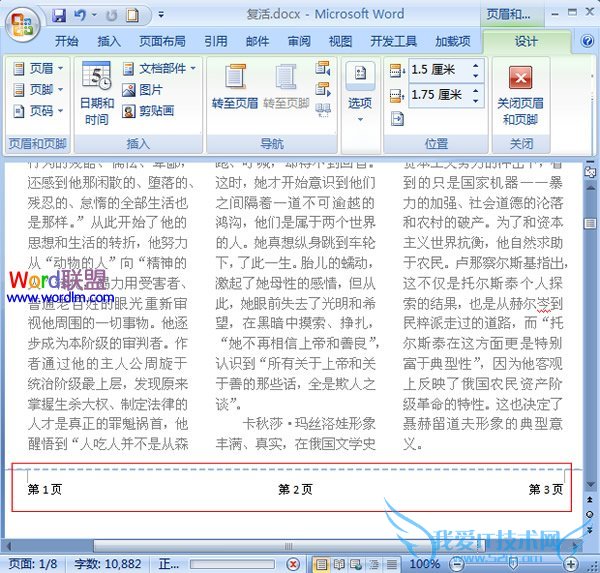Click the footer-from-bottom position icon
Screen dimensions: 600x573
pos(397,95)
